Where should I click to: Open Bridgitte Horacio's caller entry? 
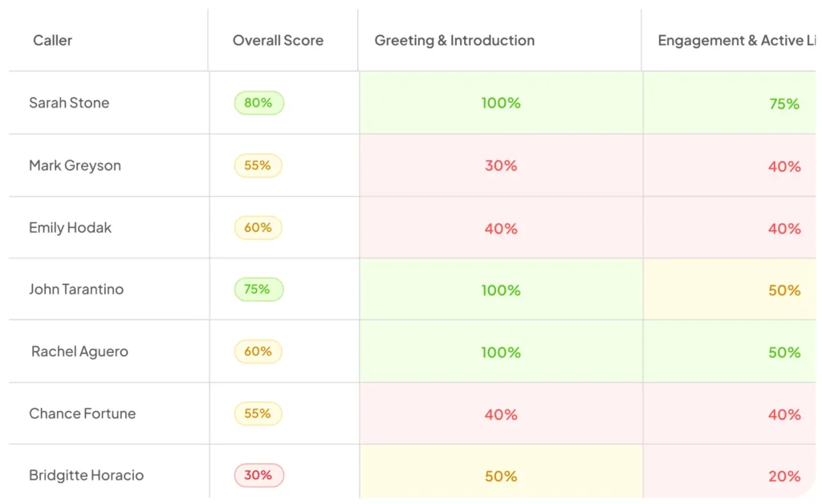(x=86, y=475)
